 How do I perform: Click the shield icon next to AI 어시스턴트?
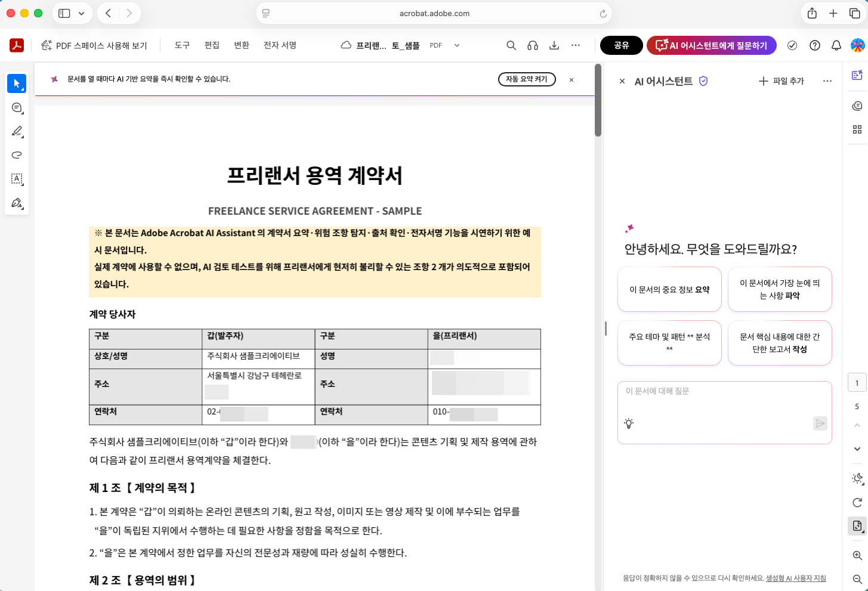click(x=703, y=81)
